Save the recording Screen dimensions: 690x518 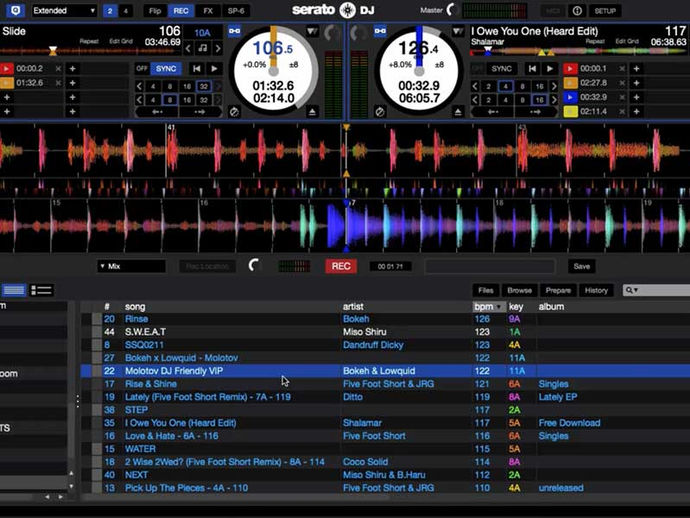[581, 266]
